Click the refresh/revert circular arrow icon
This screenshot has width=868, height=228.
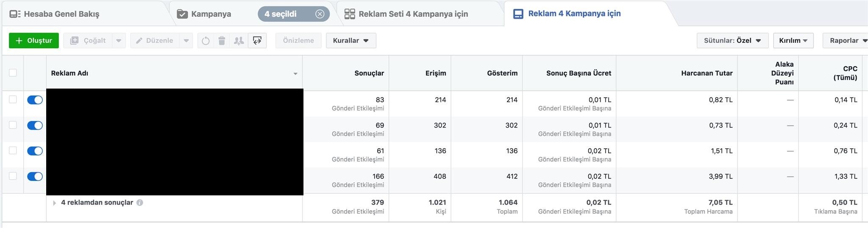coord(206,41)
